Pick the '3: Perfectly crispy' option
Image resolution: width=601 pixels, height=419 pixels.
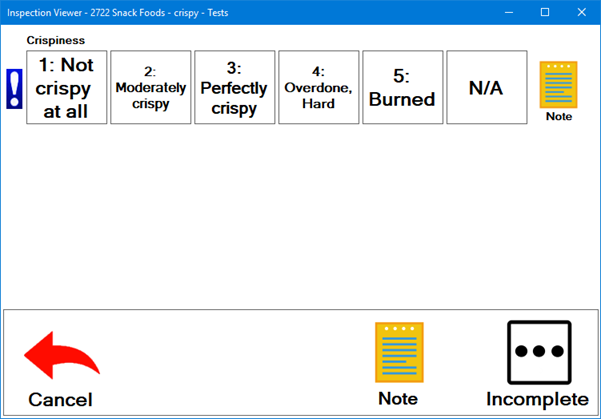[x=234, y=88]
